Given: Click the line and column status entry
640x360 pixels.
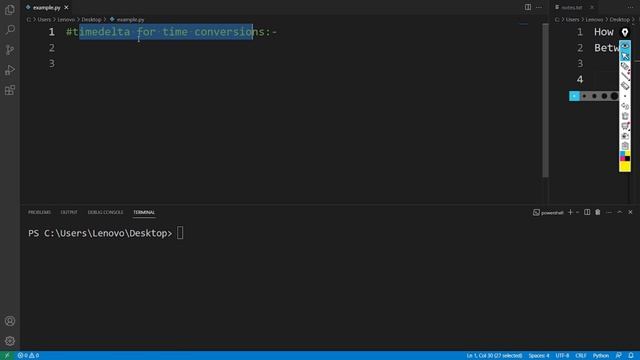Looking at the screenshot, I should (494, 356).
